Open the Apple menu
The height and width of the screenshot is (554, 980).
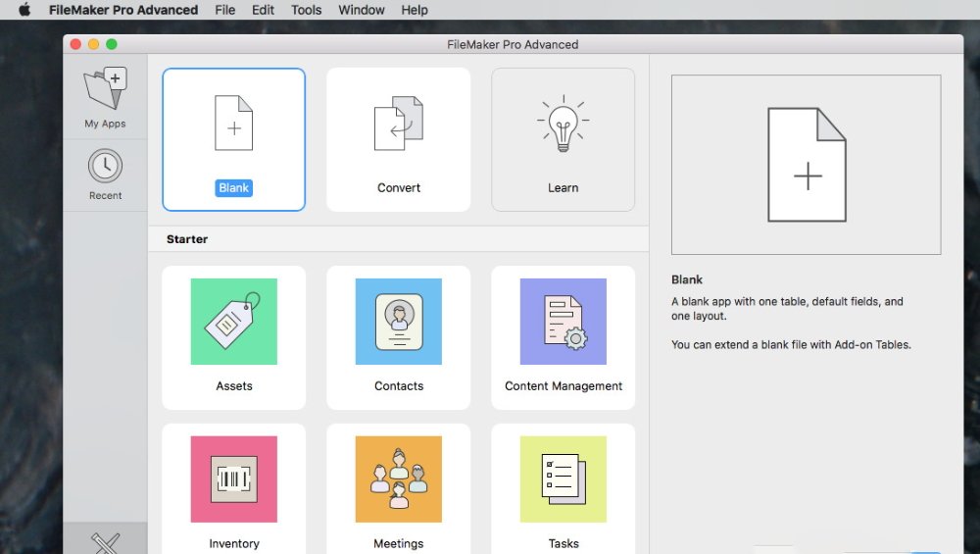[24, 10]
